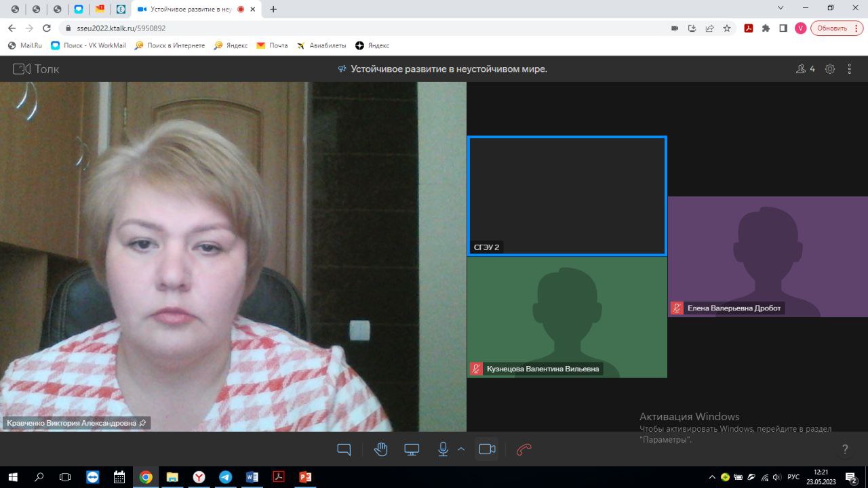The width and height of the screenshot is (868, 488).
Task: Bookmark this page with the star
Action: coord(727,28)
